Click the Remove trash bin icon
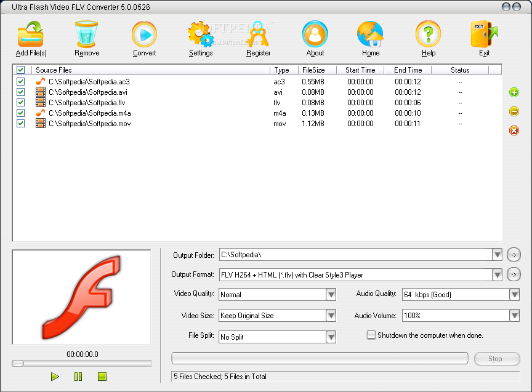This screenshot has height=392, width=532. pyautogui.click(x=87, y=34)
